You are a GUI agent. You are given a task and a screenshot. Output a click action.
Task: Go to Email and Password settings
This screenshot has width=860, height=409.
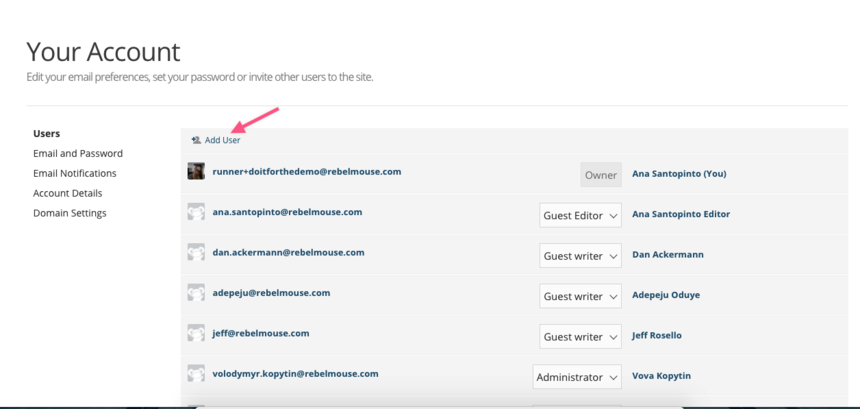(78, 154)
